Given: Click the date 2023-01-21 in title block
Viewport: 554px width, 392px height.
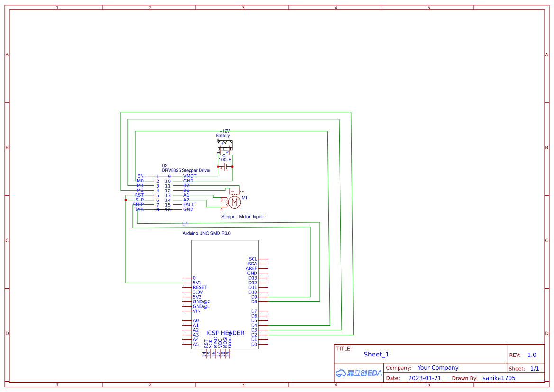Looking at the screenshot, I should (424, 378).
